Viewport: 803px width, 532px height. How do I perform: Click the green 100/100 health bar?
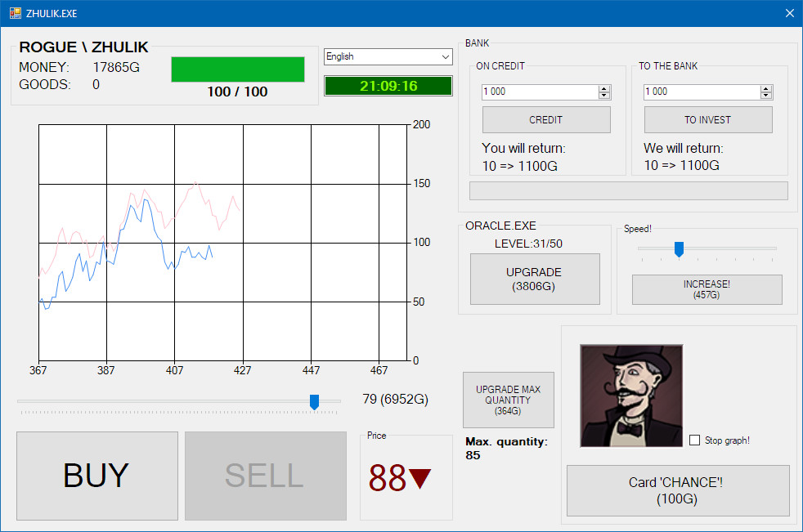pos(237,69)
